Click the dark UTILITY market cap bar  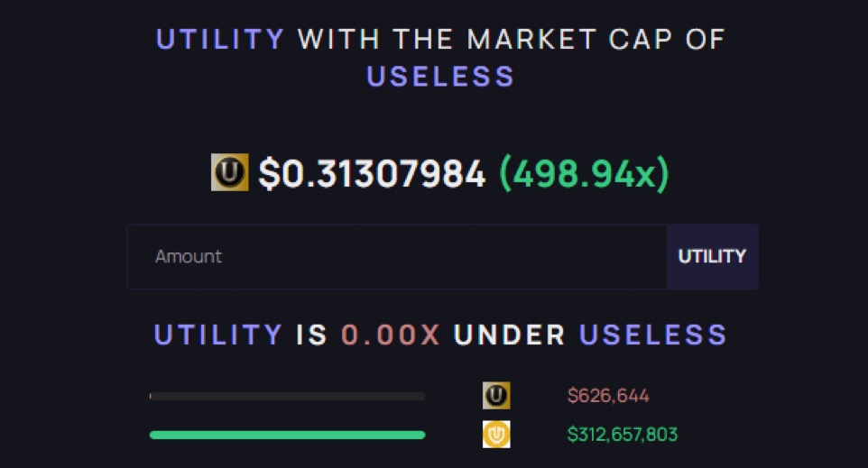(x=287, y=396)
